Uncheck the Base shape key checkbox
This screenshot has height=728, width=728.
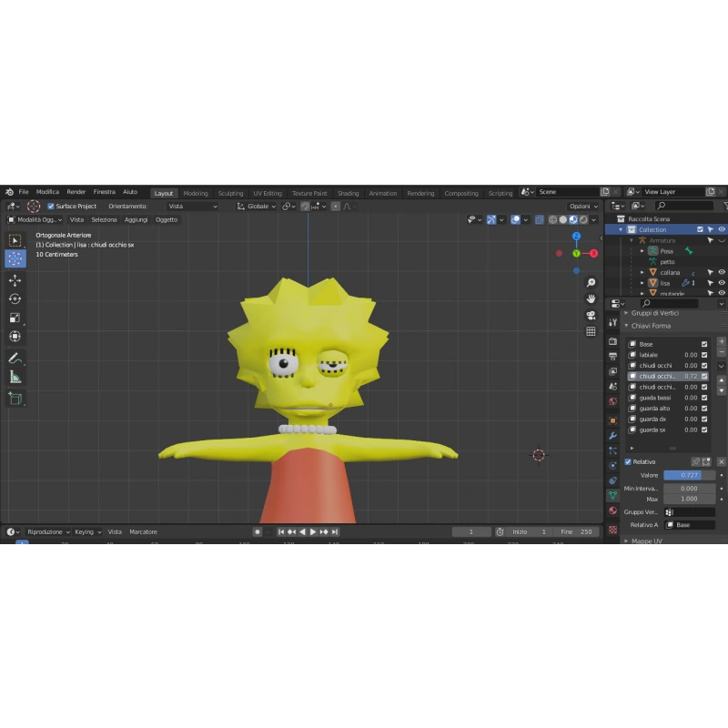point(704,344)
